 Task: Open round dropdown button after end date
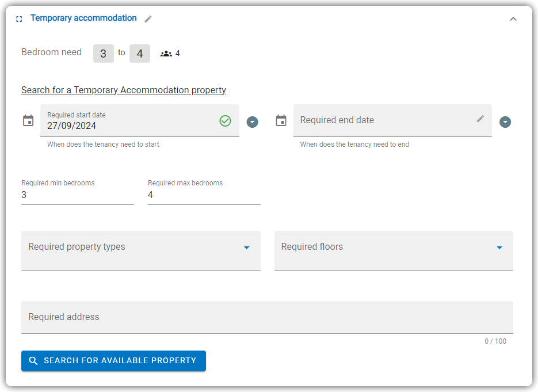(x=505, y=122)
